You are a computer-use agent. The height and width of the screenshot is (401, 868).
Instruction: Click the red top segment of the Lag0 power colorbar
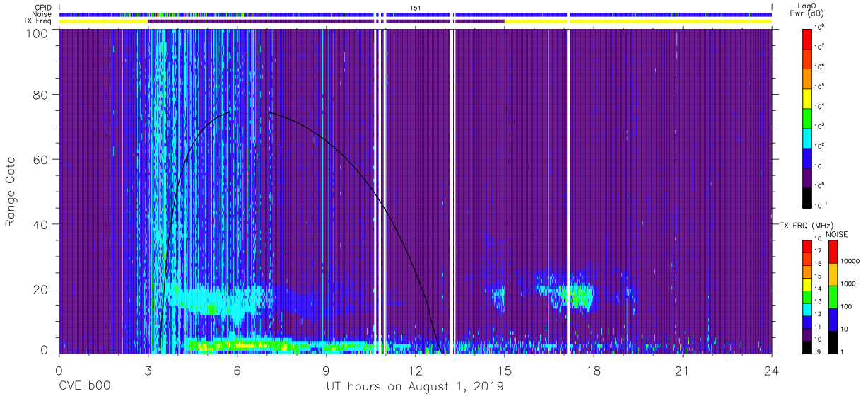tap(808, 38)
